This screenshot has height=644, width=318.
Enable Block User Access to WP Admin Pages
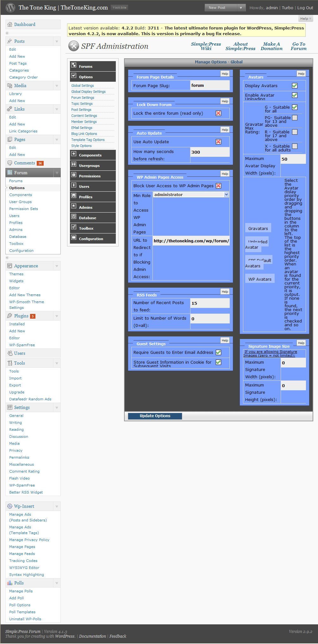tap(218, 186)
